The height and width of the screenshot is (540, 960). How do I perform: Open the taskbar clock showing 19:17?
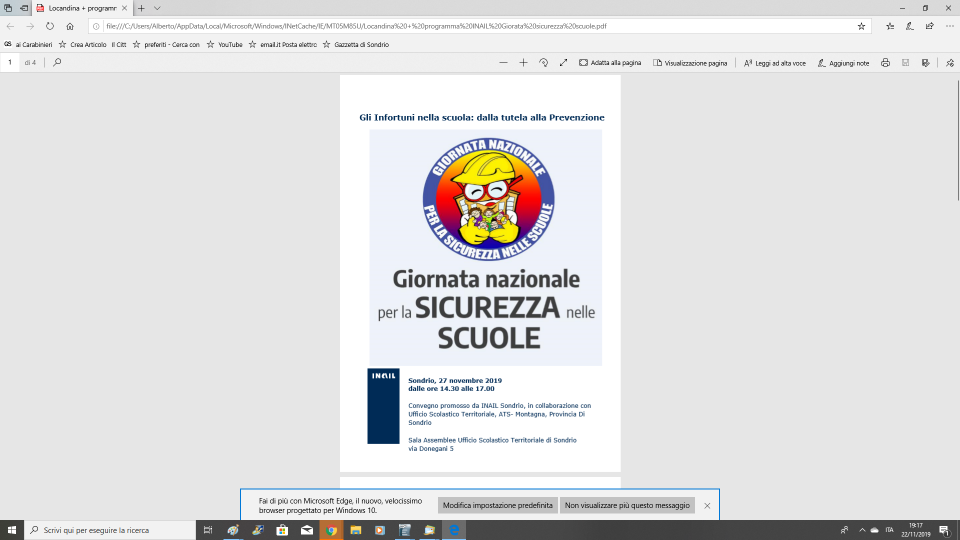915,530
